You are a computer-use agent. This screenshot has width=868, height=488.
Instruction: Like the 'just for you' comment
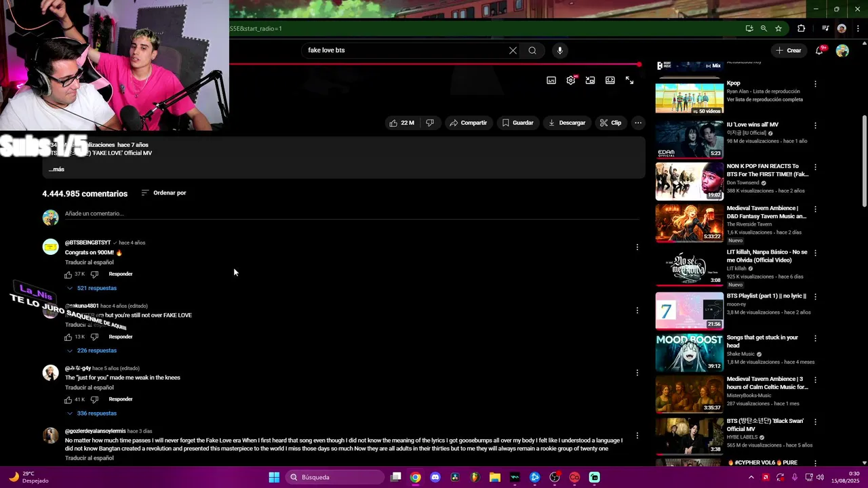point(68,400)
